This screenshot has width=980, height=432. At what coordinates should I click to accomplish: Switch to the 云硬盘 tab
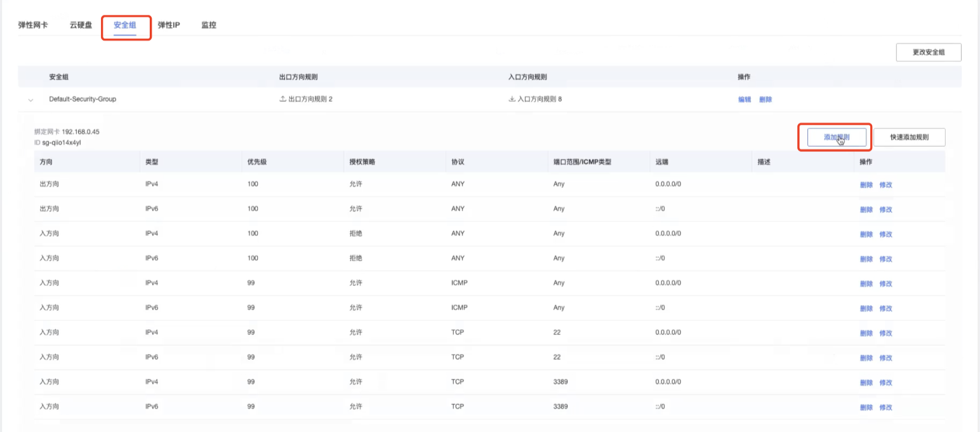click(81, 25)
